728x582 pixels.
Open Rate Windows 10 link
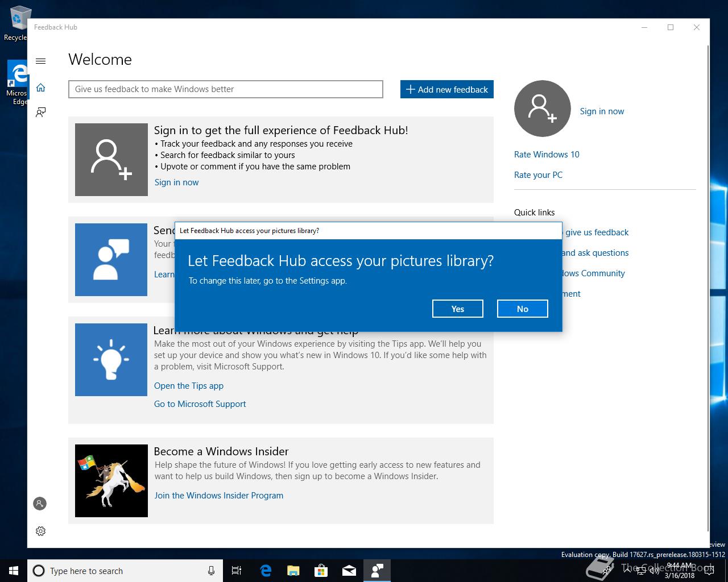[x=547, y=155]
